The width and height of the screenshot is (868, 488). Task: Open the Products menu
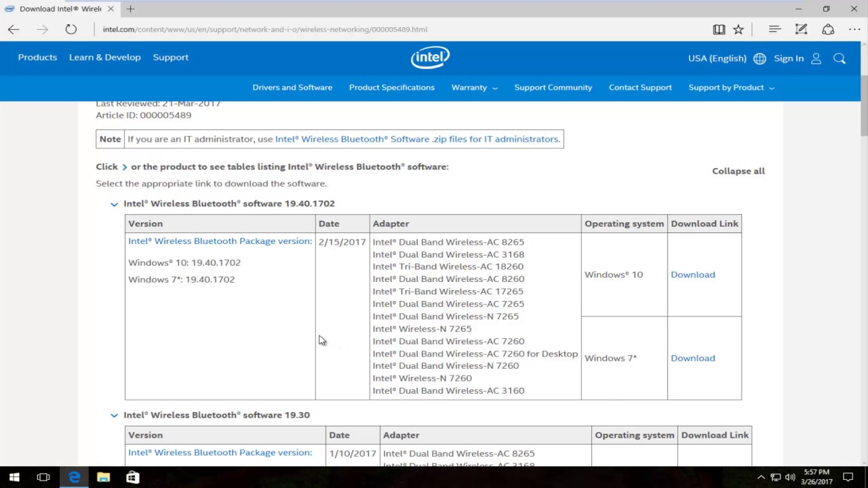click(37, 57)
